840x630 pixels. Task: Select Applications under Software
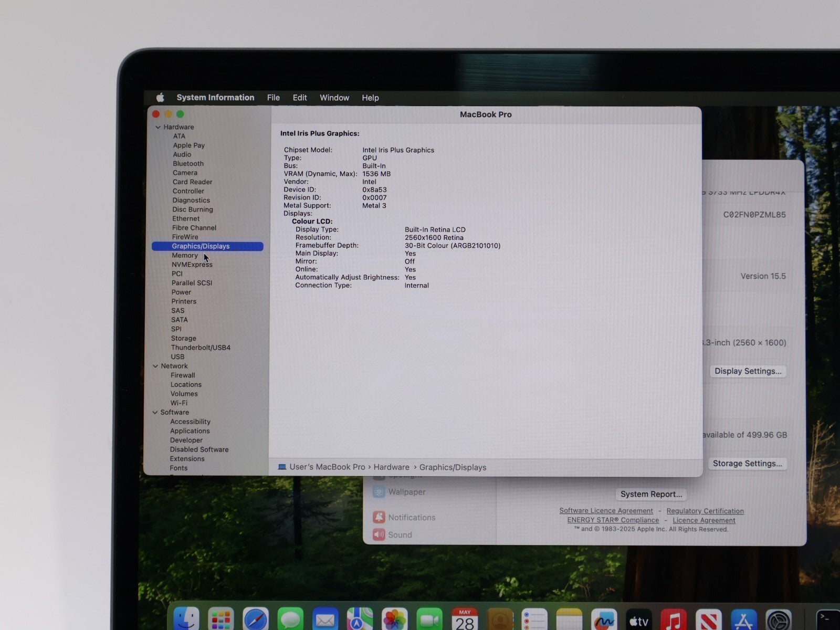point(190,430)
